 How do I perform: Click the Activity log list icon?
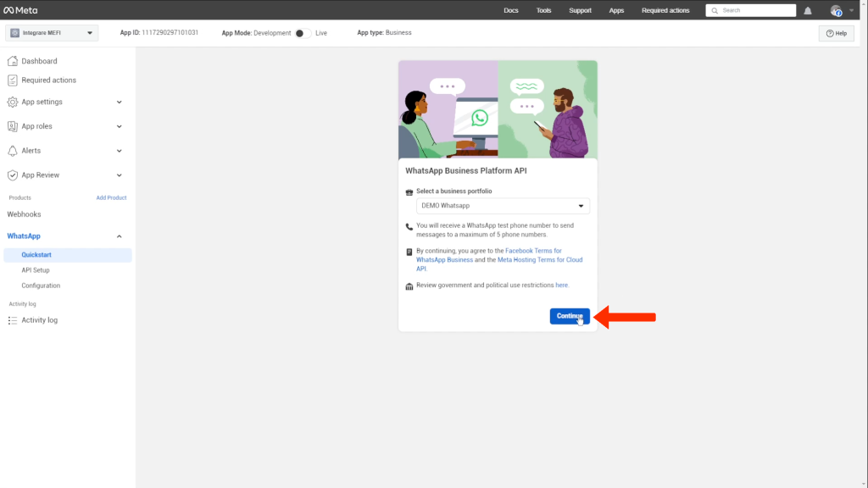point(12,320)
